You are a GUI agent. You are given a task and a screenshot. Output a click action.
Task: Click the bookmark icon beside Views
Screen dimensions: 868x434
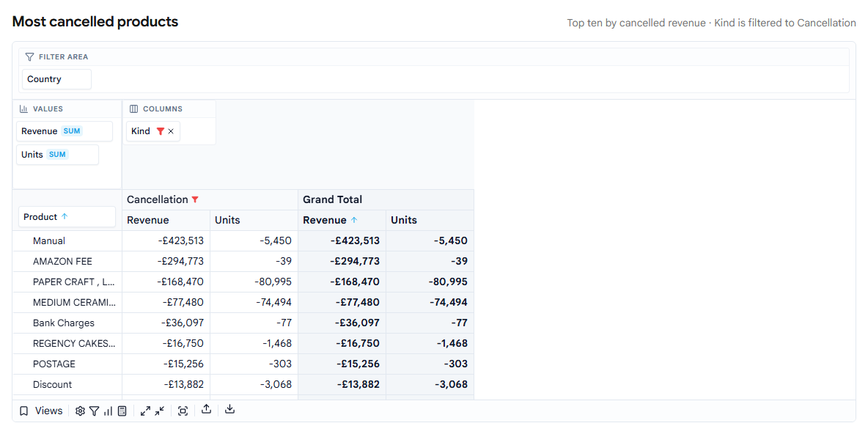23,411
